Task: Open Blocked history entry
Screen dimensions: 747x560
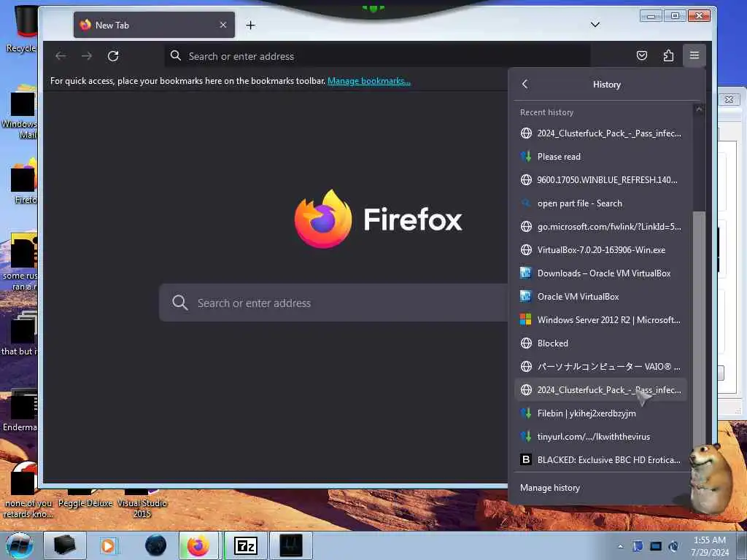Action: coord(600,343)
